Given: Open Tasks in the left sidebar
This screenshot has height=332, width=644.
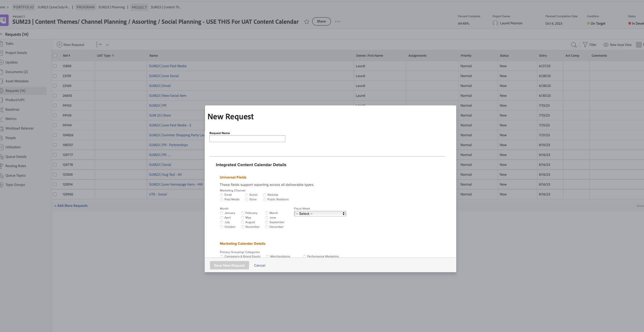Looking at the screenshot, I should tap(9, 43).
